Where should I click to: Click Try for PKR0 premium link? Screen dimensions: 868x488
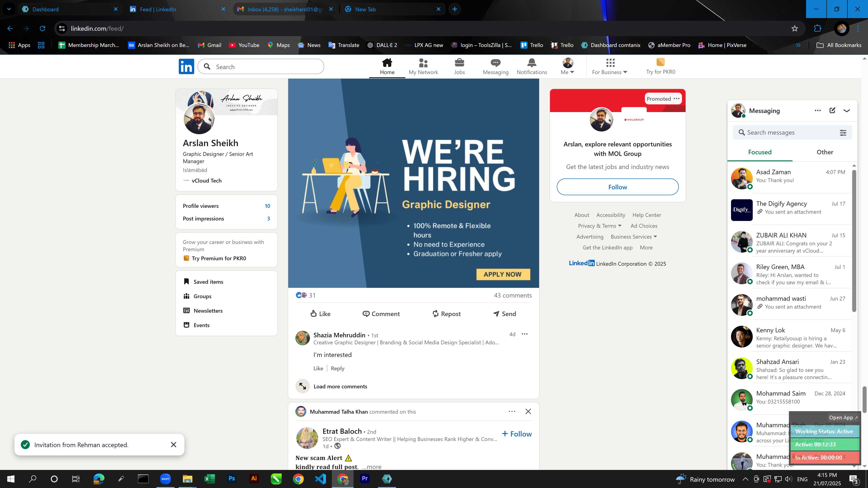pyautogui.click(x=660, y=66)
